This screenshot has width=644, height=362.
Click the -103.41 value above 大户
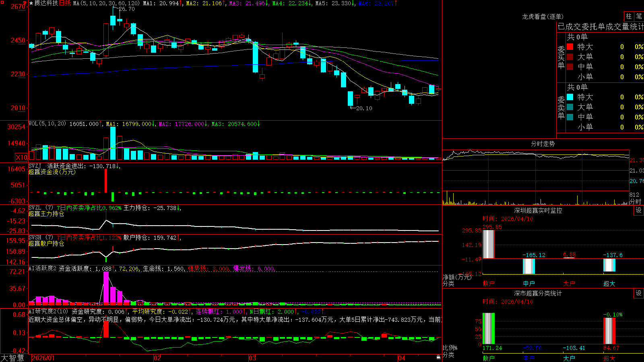pos(574,348)
